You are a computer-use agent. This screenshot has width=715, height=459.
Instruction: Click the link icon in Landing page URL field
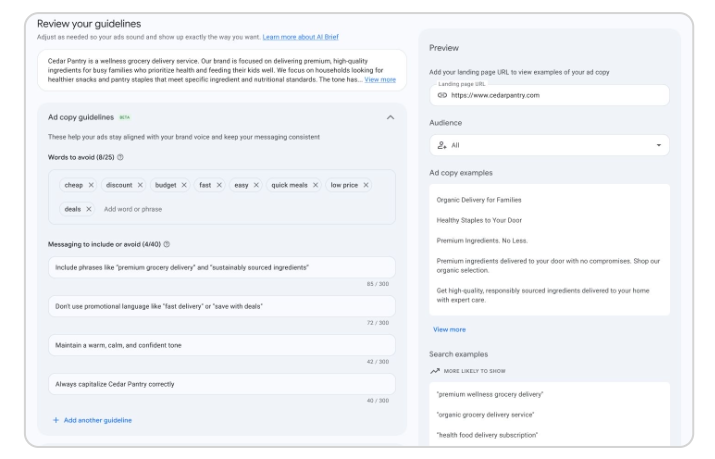click(442, 95)
